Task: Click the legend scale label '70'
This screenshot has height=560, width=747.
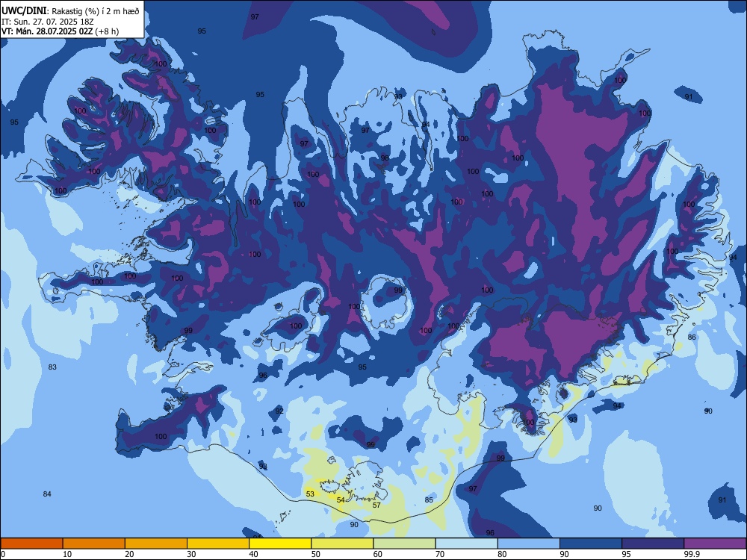Action: click(440, 554)
